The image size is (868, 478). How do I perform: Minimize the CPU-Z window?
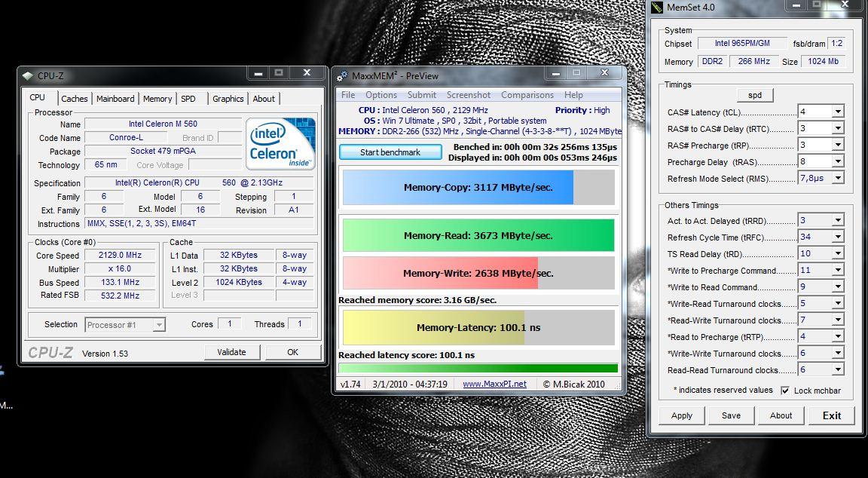(x=258, y=73)
